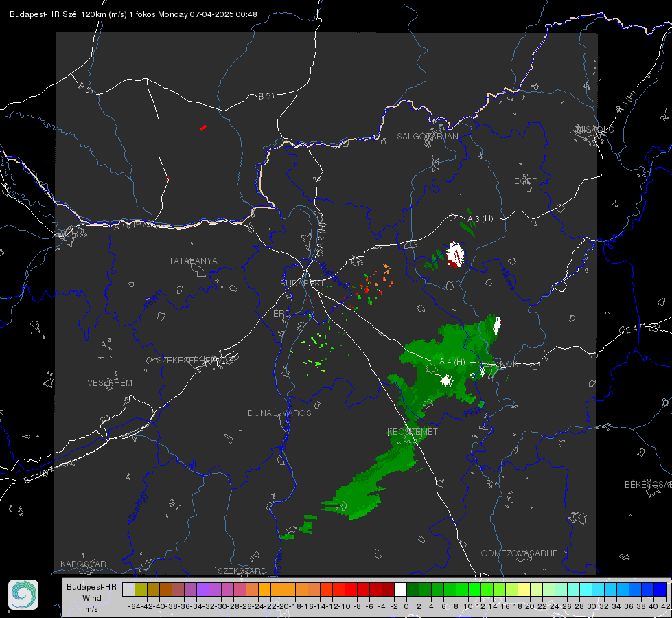Select the BUDAPEST city label
The image size is (672, 618).
[x=302, y=283]
